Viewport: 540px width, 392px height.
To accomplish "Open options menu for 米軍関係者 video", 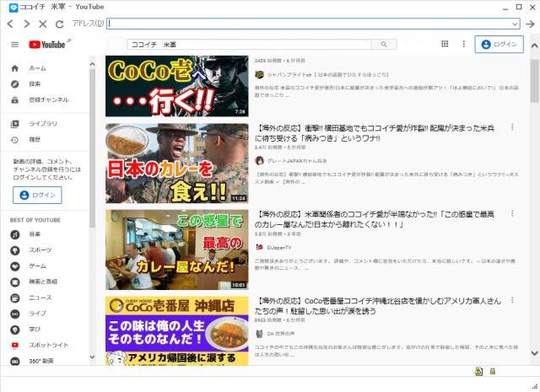I will click(512, 213).
